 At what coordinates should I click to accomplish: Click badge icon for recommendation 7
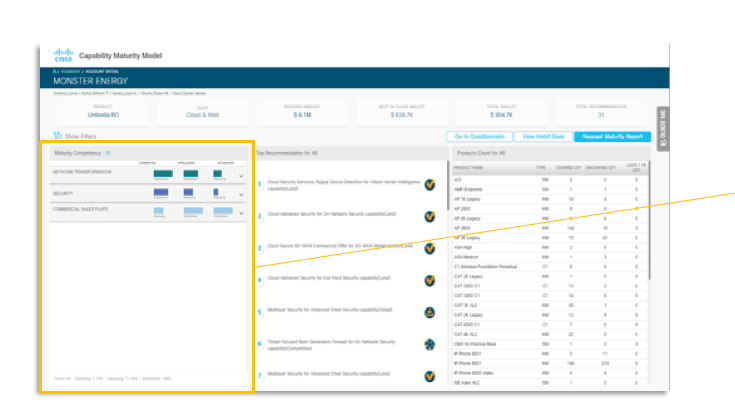coord(429,376)
